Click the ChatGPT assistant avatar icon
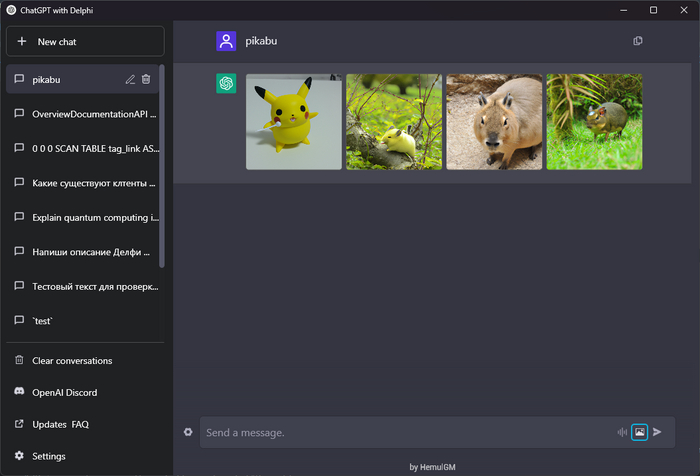This screenshot has height=476, width=700. (226, 83)
